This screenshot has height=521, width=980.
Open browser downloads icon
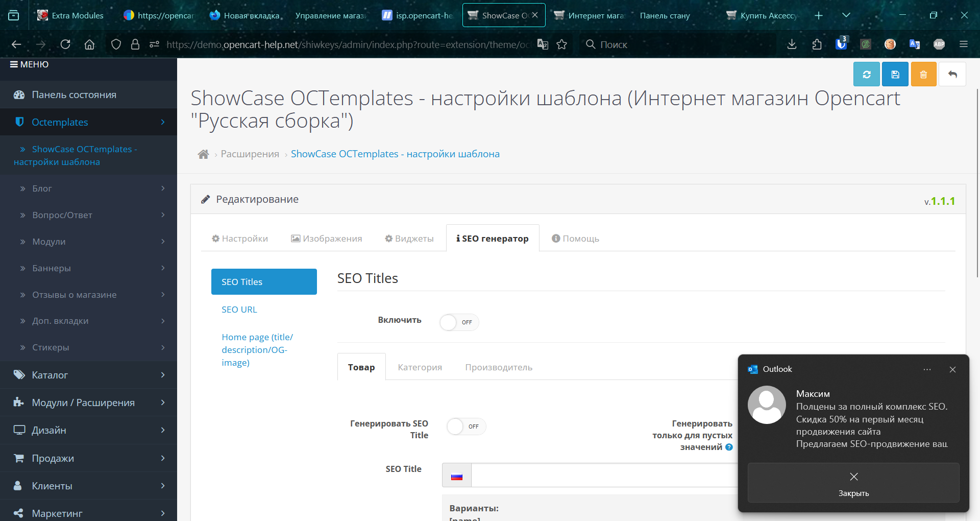coord(792,44)
